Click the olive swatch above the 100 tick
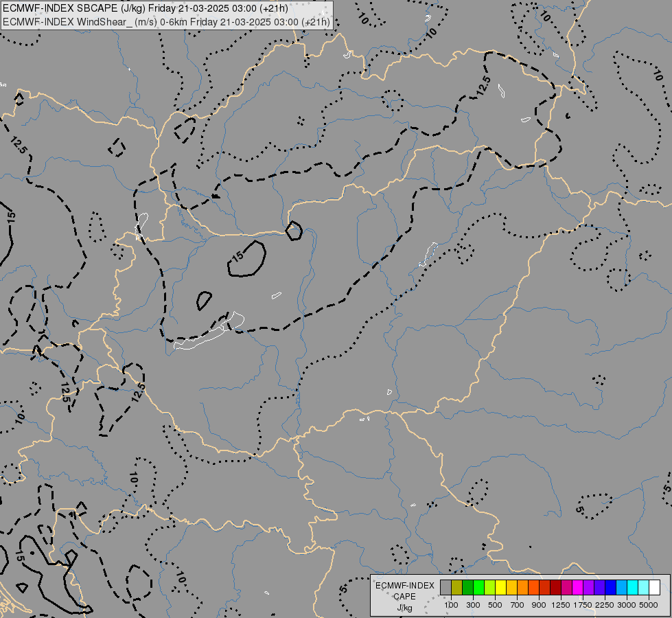 457,587
